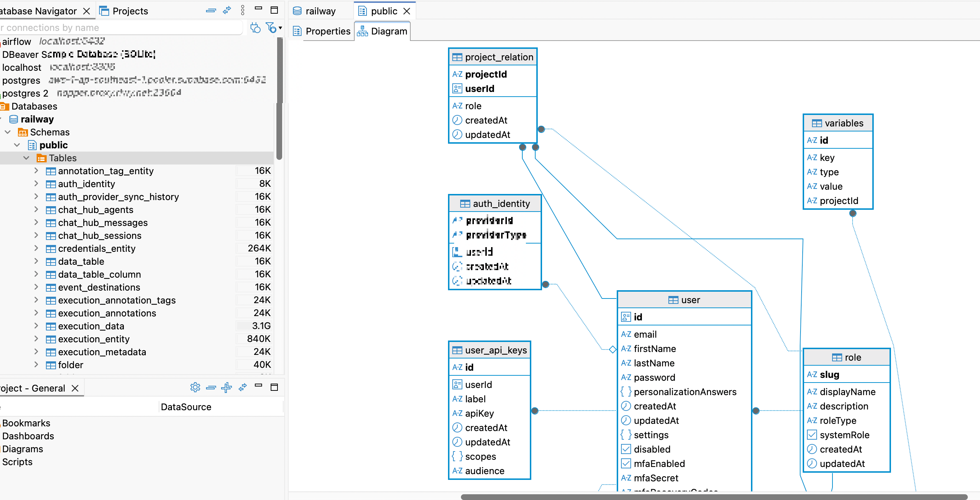Image resolution: width=980 pixels, height=500 pixels.
Task: Click the filter connections by name field
Action: pos(122,28)
